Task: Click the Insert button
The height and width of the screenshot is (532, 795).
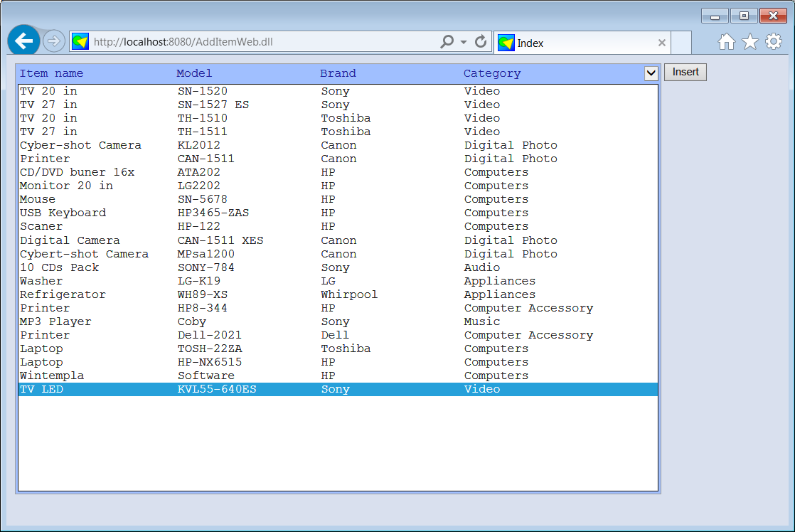Action: tap(685, 72)
